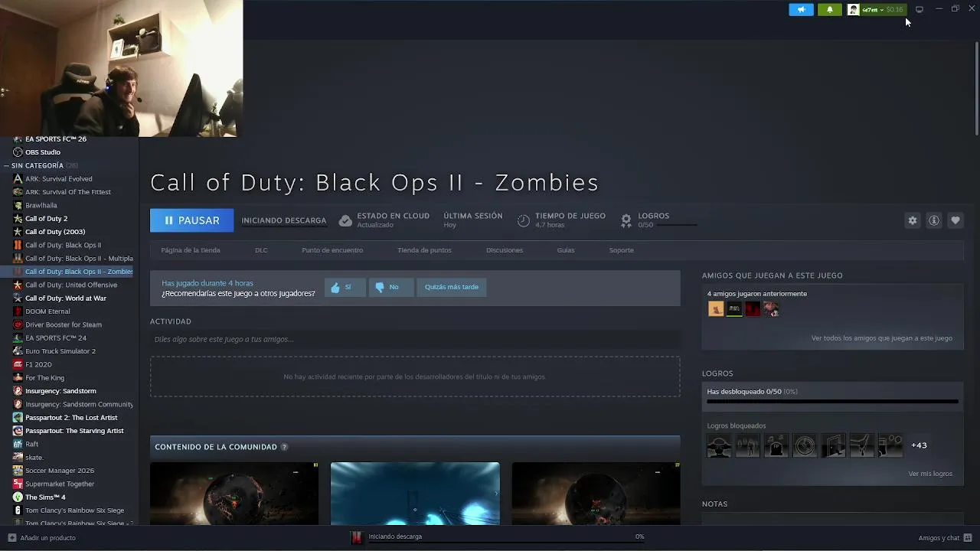
Task: Select Insurgency: Sandstorm entry
Action: coord(60,391)
